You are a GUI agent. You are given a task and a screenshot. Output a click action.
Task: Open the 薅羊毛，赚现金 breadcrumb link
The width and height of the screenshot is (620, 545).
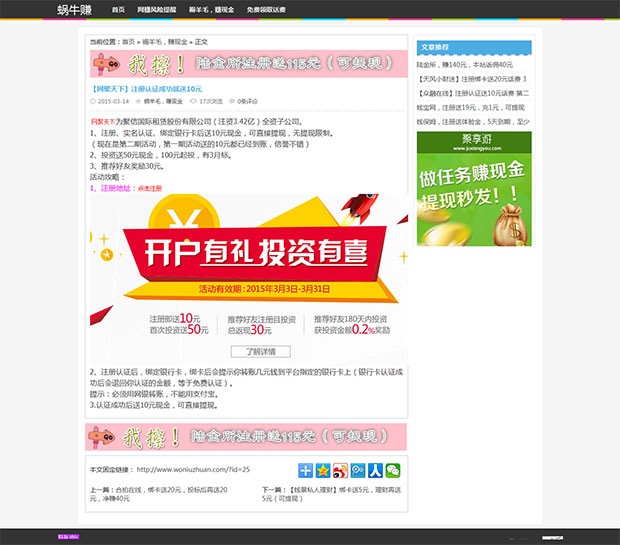(x=164, y=42)
